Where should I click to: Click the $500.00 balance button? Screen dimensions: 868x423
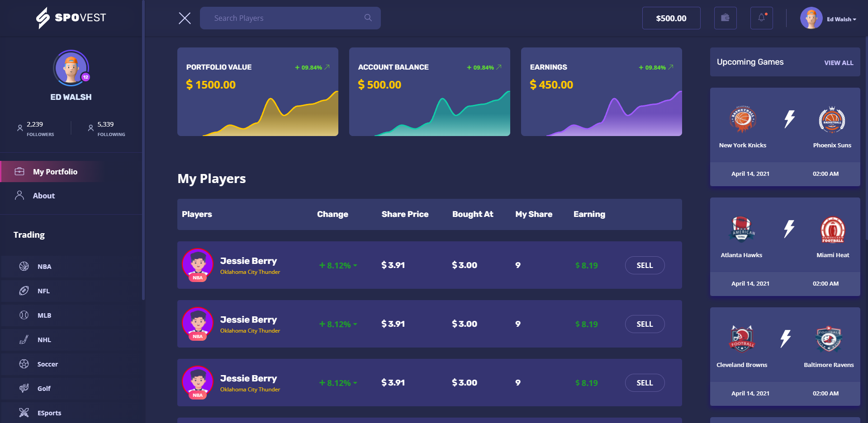point(671,18)
